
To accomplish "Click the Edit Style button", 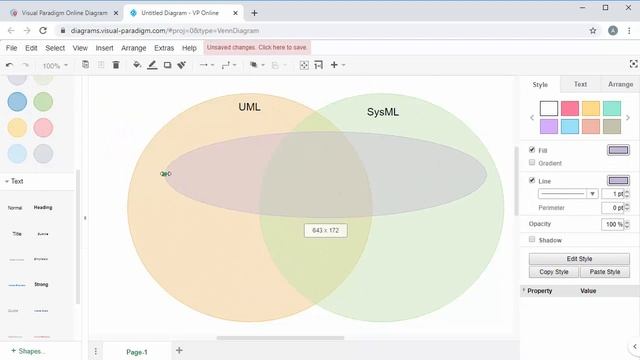I will click(x=579, y=259).
